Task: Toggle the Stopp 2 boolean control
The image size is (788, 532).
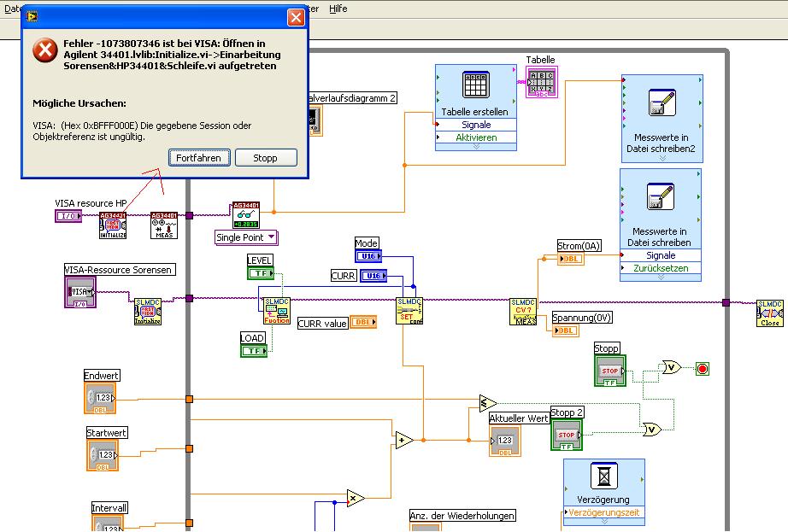Action: [x=566, y=436]
